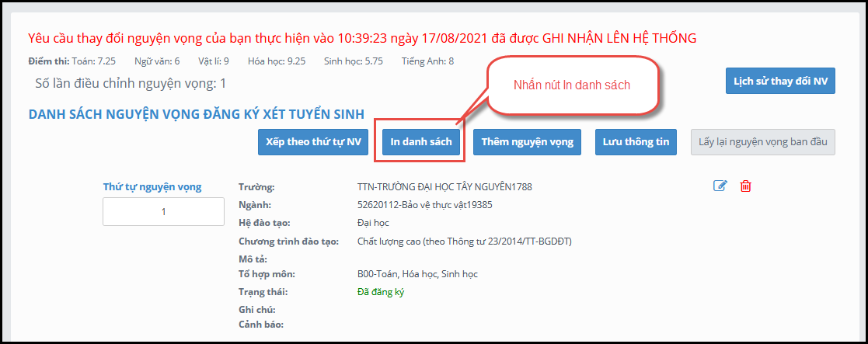Image resolution: width=868 pixels, height=344 pixels.
Task: Select the school name TTN-Trường Đại học Tây Nguyên
Action: 444,186
